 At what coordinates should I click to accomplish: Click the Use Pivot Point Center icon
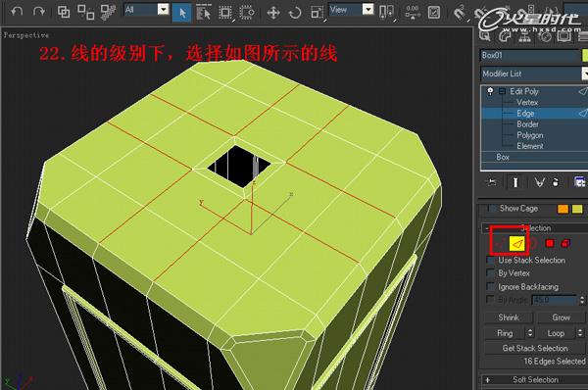[387, 12]
